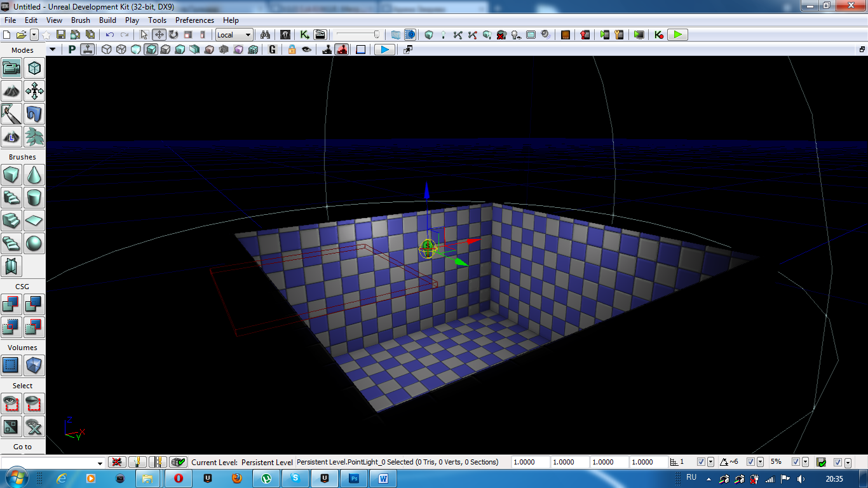The image size is (868, 488).
Task: Click the Save level floppy icon
Action: click(62, 35)
